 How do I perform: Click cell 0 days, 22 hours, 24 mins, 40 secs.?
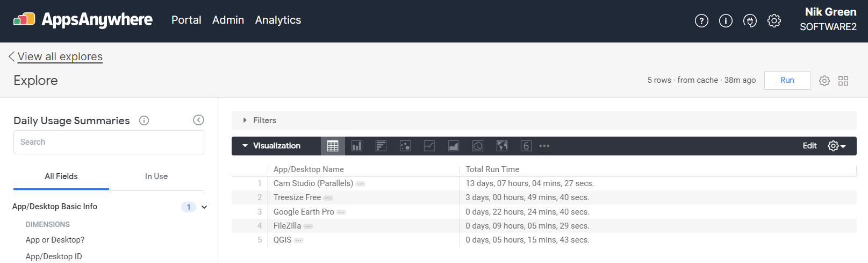pyautogui.click(x=527, y=212)
